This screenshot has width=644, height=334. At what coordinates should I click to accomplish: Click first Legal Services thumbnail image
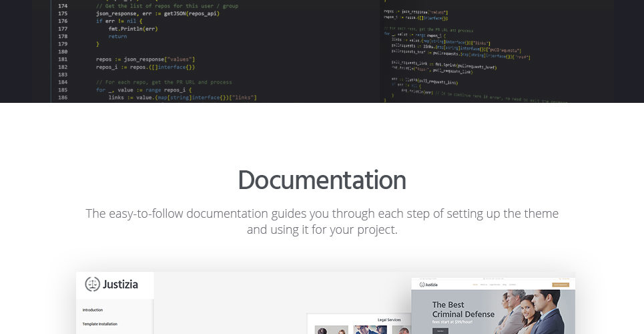click(332, 330)
